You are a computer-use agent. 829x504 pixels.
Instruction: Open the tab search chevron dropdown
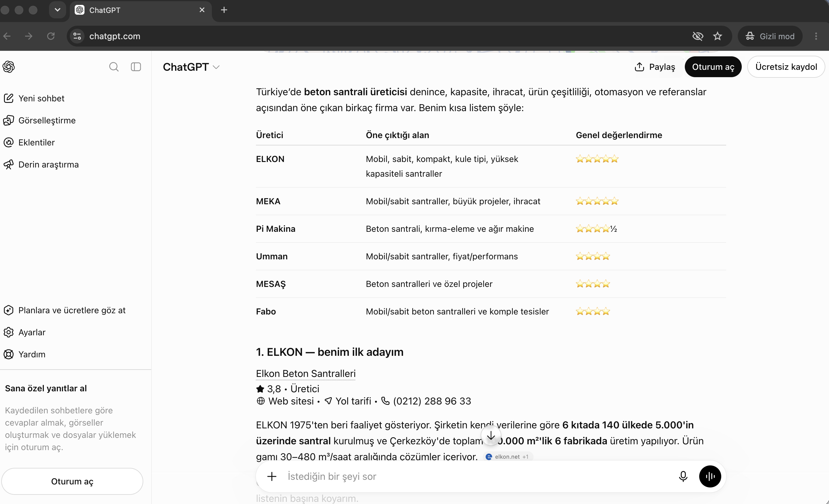point(58,10)
